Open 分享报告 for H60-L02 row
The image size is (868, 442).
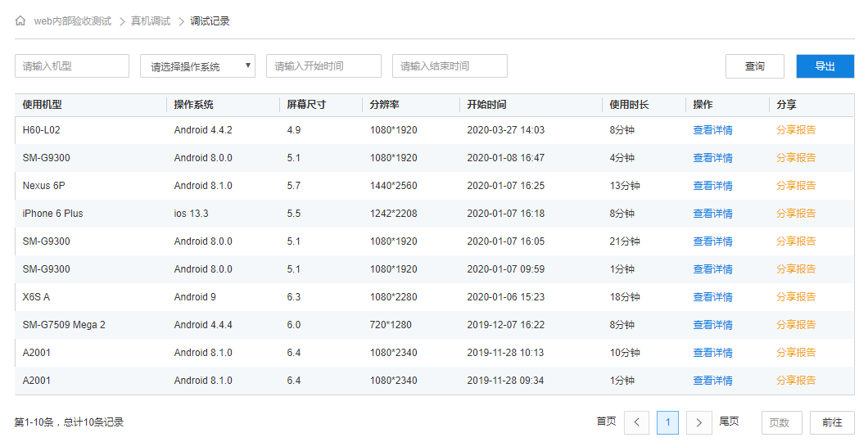coord(796,130)
